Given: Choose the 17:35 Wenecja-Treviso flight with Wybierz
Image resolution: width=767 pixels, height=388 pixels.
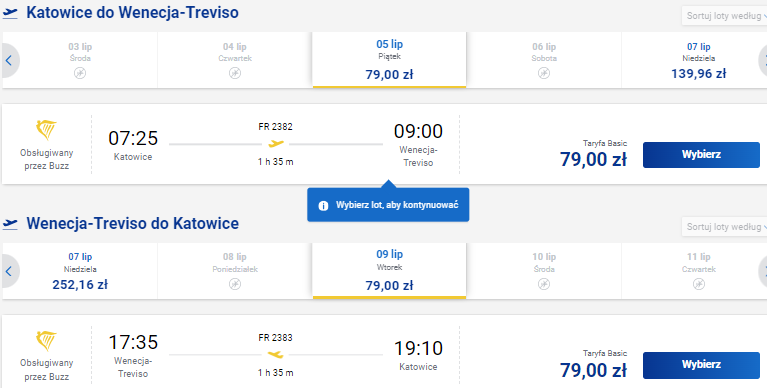Looking at the screenshot, I should click(701, 365).
